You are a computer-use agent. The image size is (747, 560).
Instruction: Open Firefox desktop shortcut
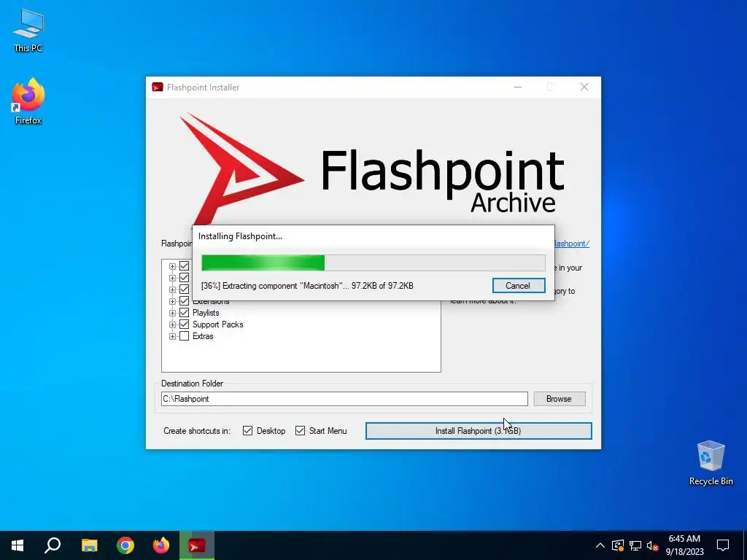pyautogui.click(x=28, y=101)
